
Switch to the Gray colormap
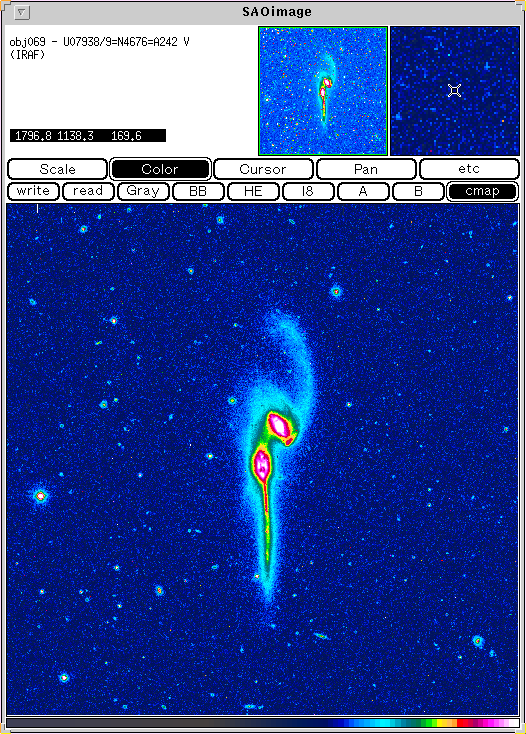pyautogui.click(x=143, y=191)
